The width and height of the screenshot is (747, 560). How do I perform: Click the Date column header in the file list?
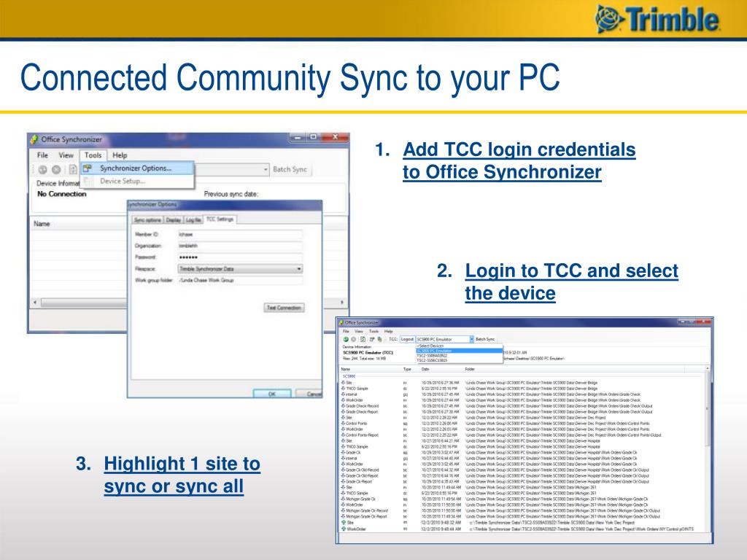tap(425, 369)
